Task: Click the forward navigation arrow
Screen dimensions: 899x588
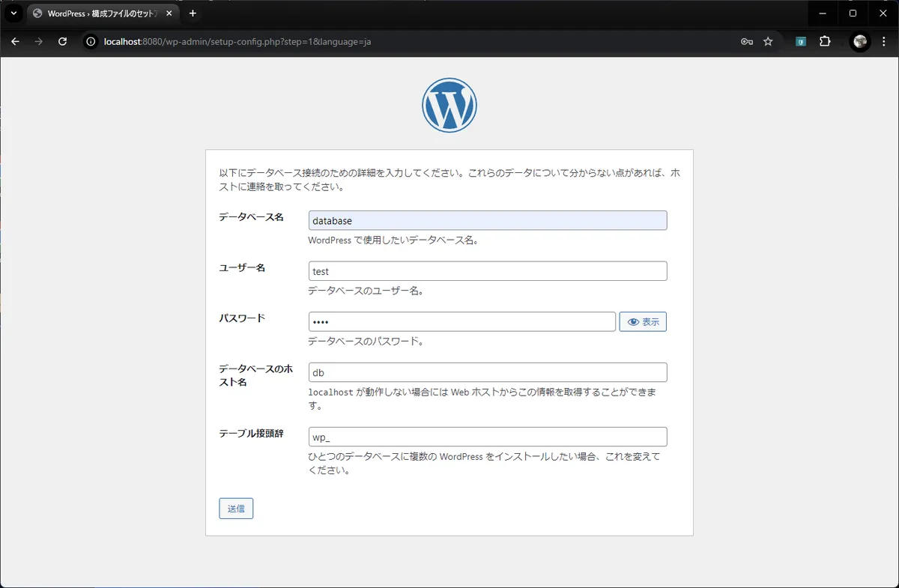Action: [39, 42]
